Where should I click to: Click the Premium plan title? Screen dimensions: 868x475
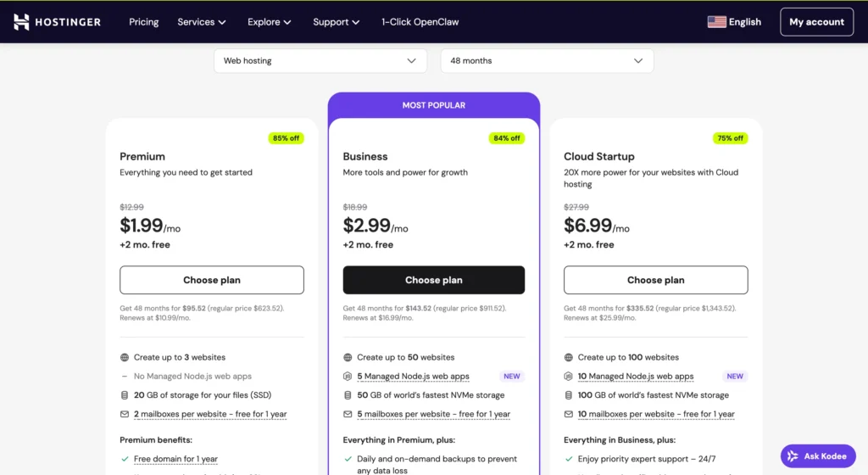(142, 157)
